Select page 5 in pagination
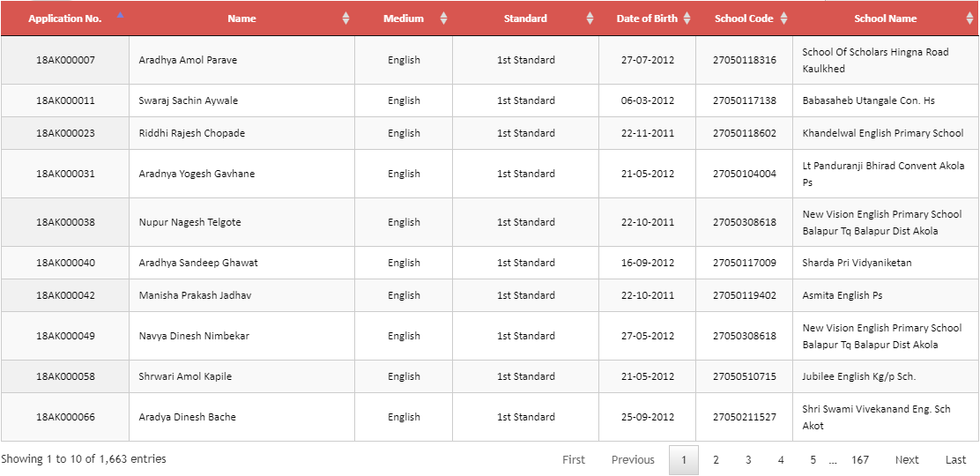Viewport: 980px width, 476px height. [813, 460]
